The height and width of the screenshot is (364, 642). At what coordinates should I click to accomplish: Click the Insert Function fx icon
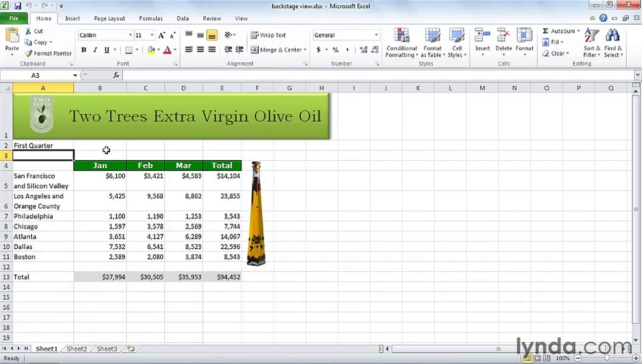pos(116,75)
